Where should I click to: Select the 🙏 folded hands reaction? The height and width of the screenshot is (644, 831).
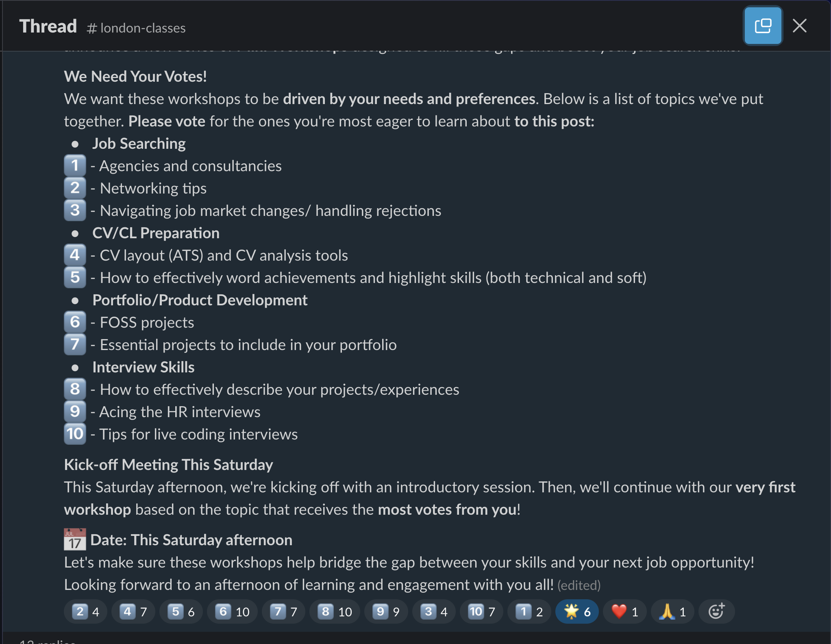672,611
